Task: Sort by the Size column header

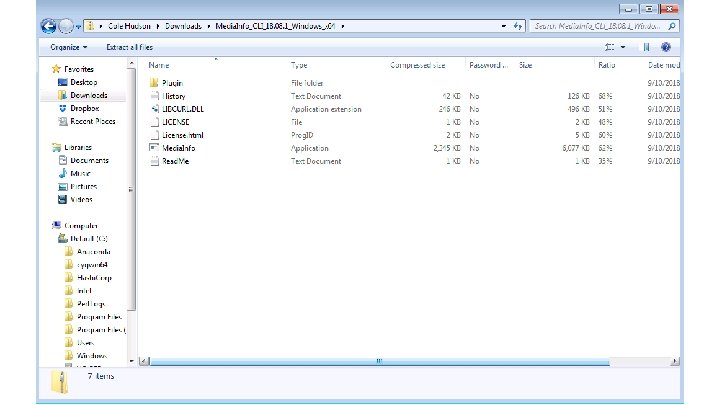Action: pyautogui.click(x=526, y=65)
